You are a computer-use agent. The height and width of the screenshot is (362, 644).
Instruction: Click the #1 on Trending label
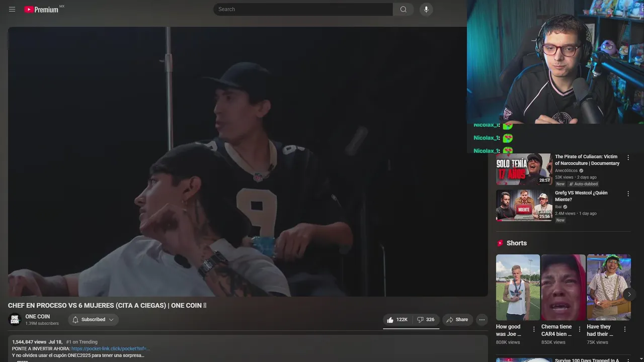click(82, 342)
